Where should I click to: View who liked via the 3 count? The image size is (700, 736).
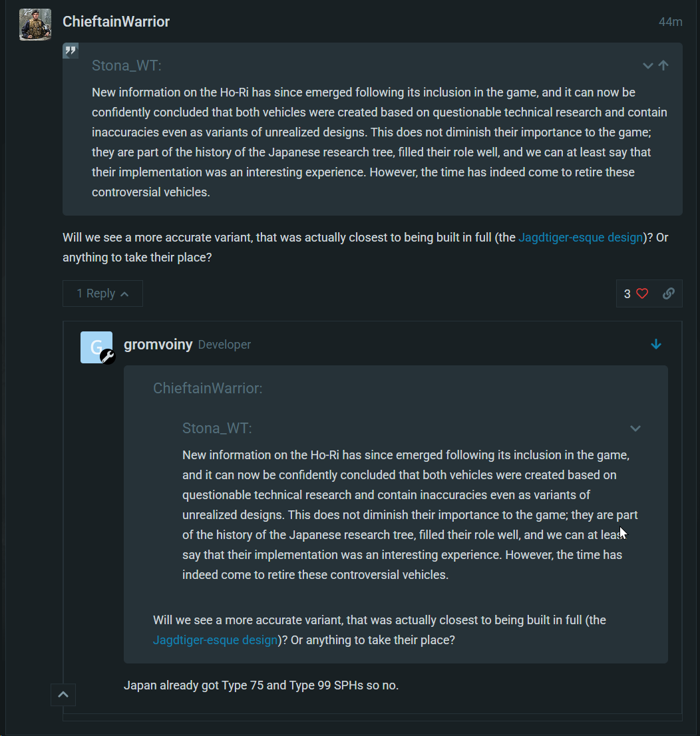(x=627, y=294)
